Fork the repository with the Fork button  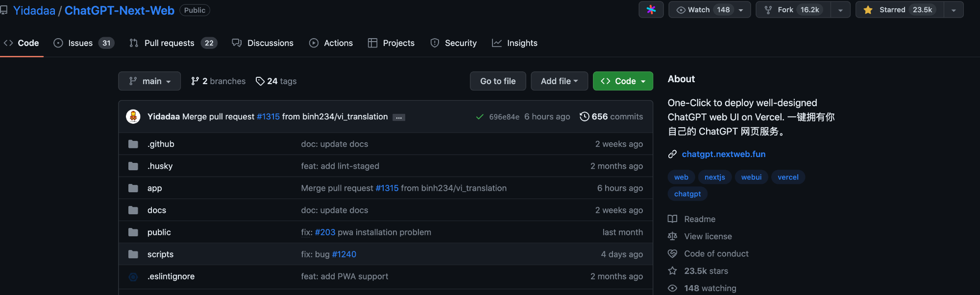click(x=793, y=10)
